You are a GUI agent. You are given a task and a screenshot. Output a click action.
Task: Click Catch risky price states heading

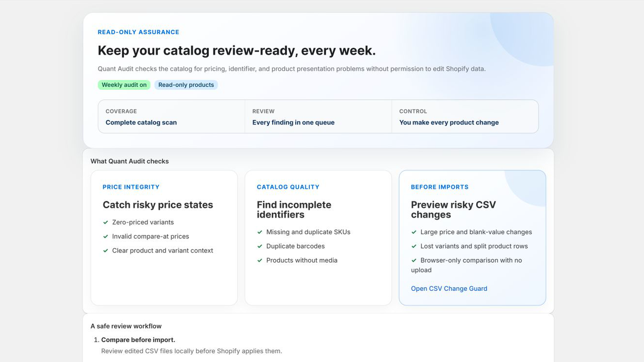tap(158, 205)
